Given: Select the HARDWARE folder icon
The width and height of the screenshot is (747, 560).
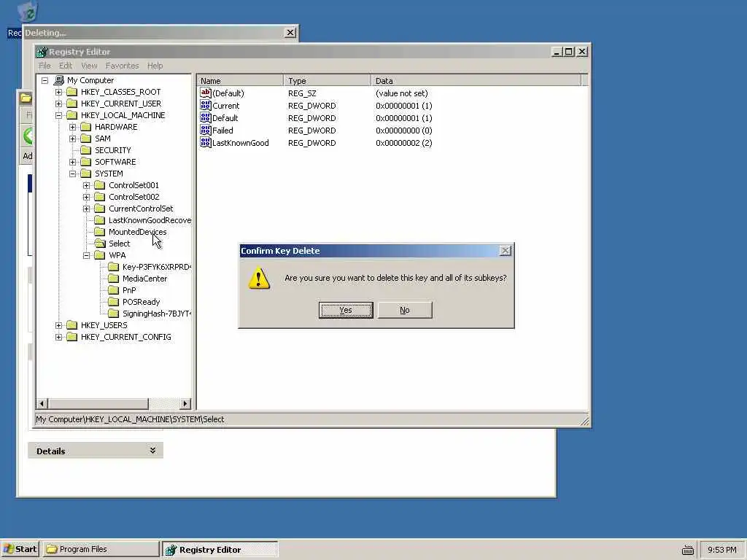Looking at the screenshot, I should 86,127.
